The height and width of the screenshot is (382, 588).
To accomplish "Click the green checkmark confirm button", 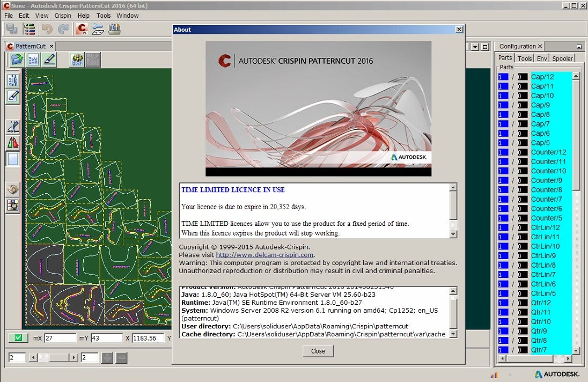I will pyautogui.click(x=18, y=338).
